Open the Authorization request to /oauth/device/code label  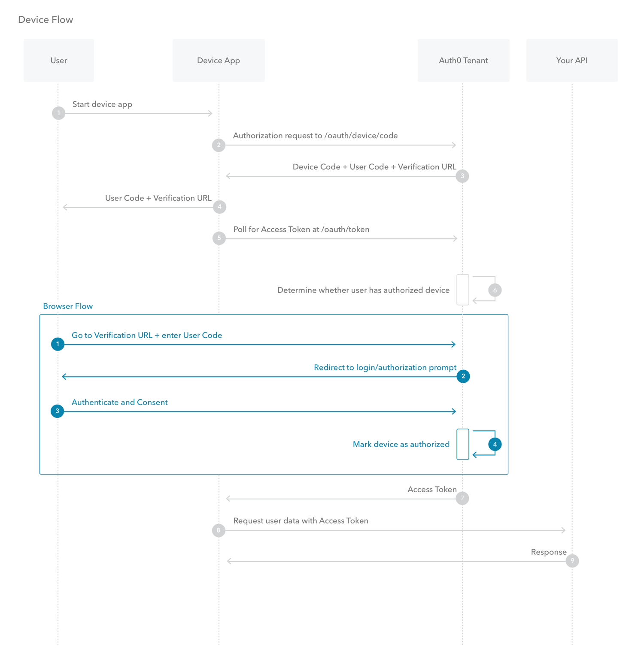(x=315, y=136)
